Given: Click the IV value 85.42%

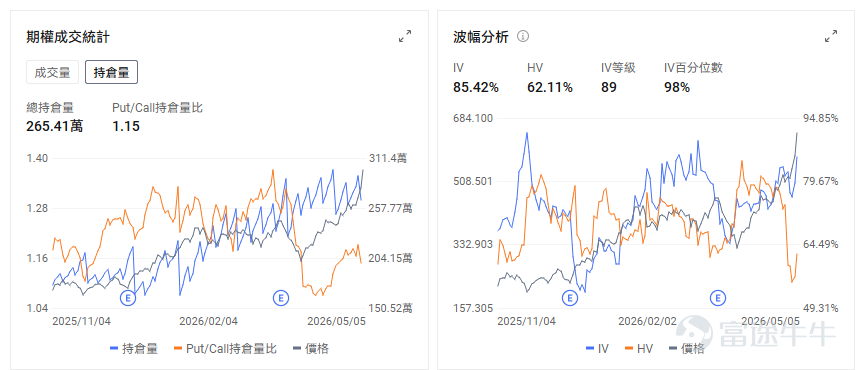Looking at the screenshot, I should pyautogui.click(x=475, y=87).
